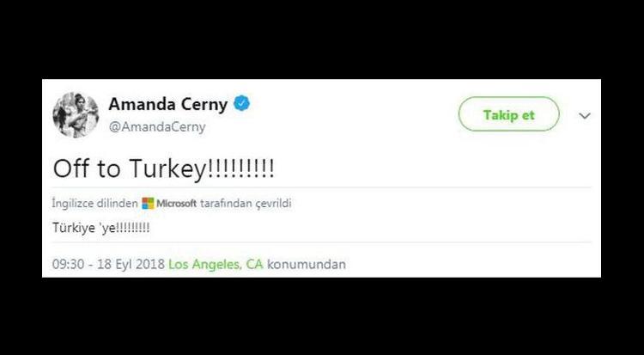
Task: Open Amanda Cerny's profile avatar
Action: pyautogui.click(x=76, y=115)
